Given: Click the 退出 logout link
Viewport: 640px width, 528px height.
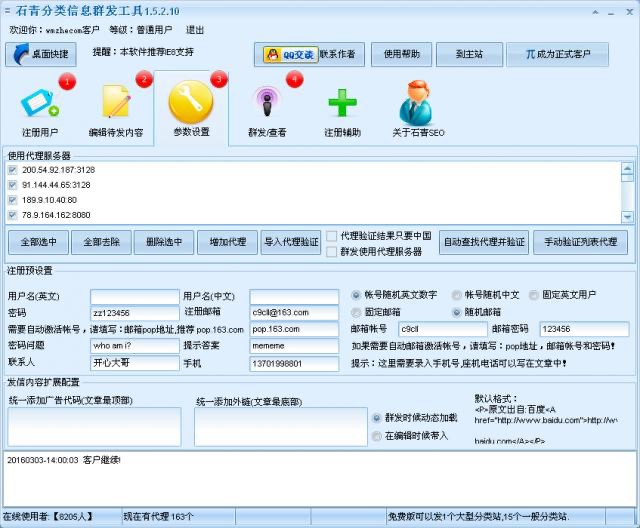Looking at the screenshot, I should tap(195, 30).
